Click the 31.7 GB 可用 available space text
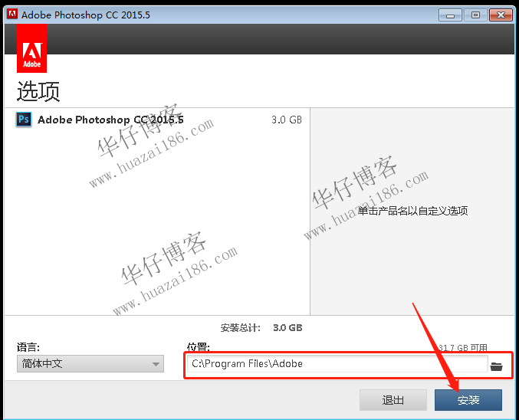The height and width of the screenshot is (420, 519). [463, 347]
